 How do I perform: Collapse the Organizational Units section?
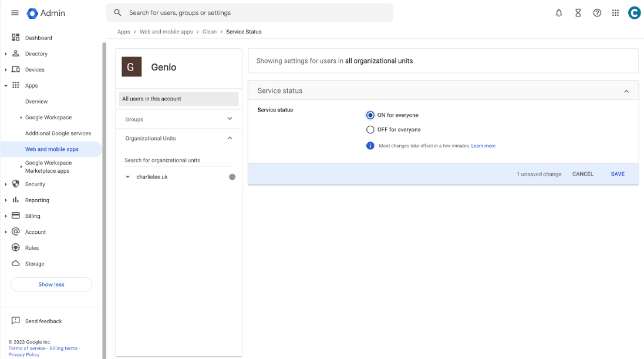point(230,139)
